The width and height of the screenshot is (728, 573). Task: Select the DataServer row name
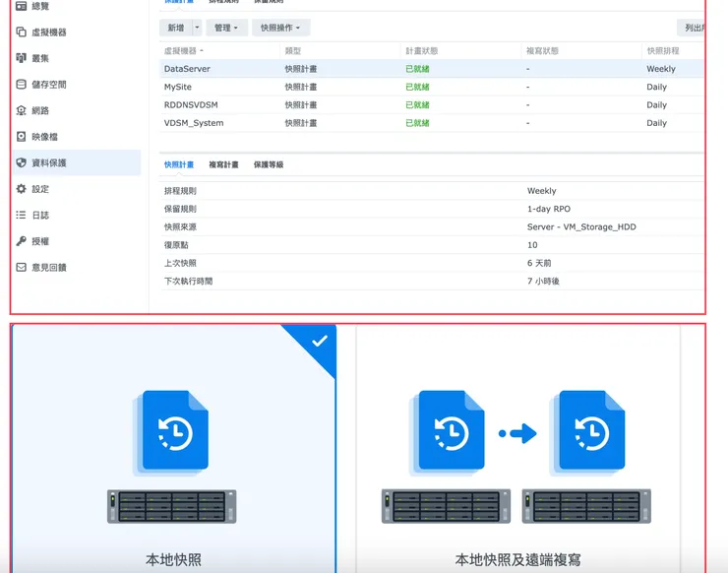click(187, 69)
